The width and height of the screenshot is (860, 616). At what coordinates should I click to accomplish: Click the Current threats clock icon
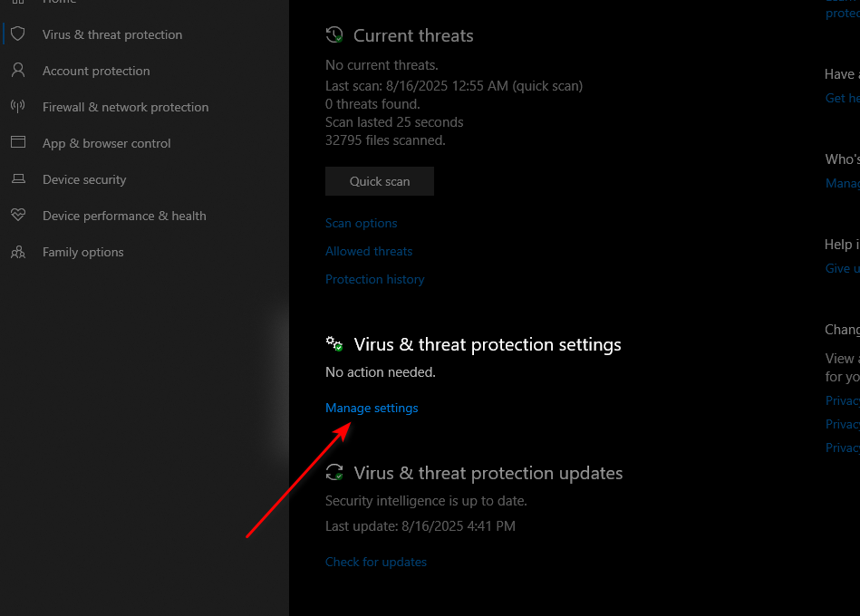[334, 35]
